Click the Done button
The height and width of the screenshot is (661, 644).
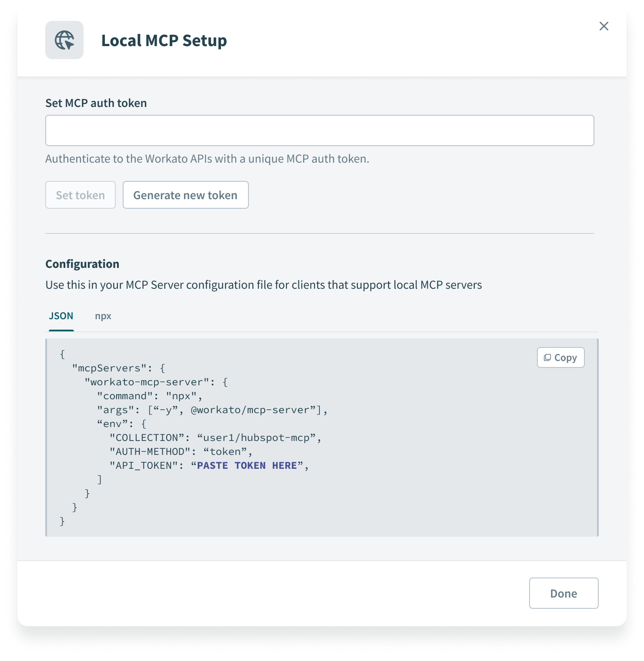click(x=563, y=593)
